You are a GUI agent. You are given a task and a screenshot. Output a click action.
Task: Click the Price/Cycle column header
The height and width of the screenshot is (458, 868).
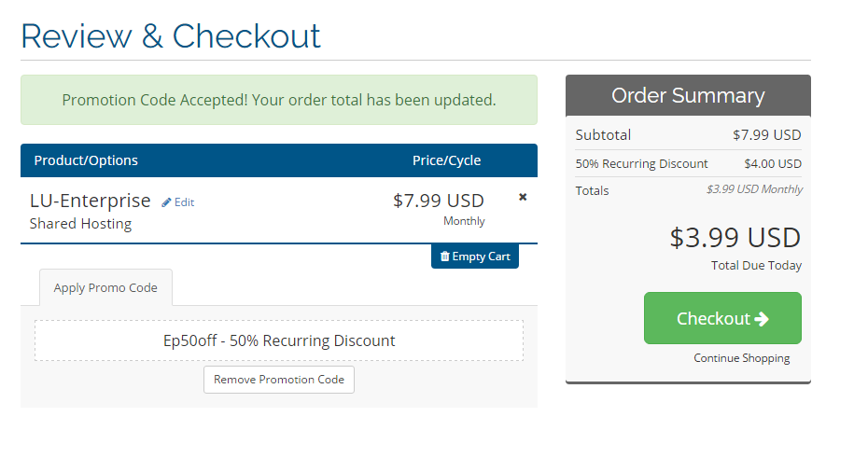point(446,160)
